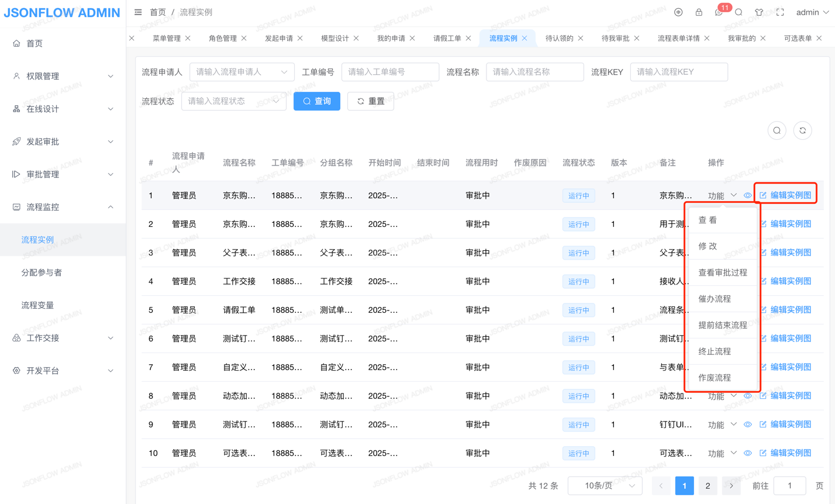Screen dimensions: 835x504
Task: Click the round search toggle icon above table
Action: tap(777, 130)
